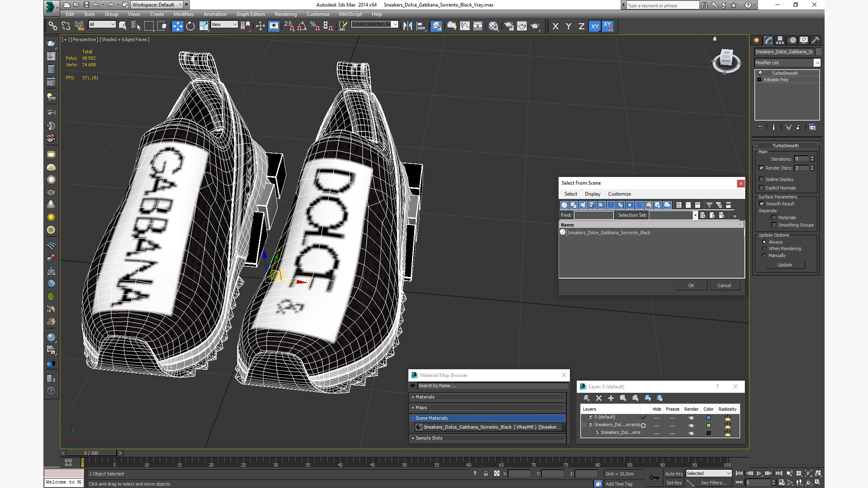868x488 pixels.
Task: Click the Selection Lock toggle padlock
Action: click(x=486, y=474)
